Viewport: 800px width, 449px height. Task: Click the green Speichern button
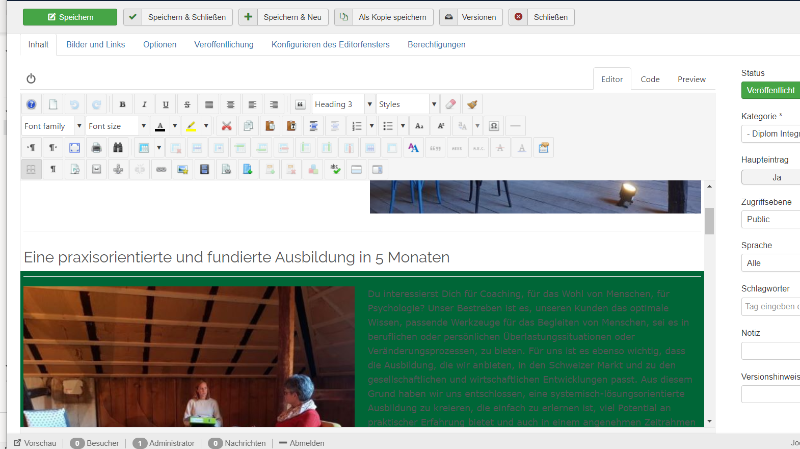click(x=70, y=17)
